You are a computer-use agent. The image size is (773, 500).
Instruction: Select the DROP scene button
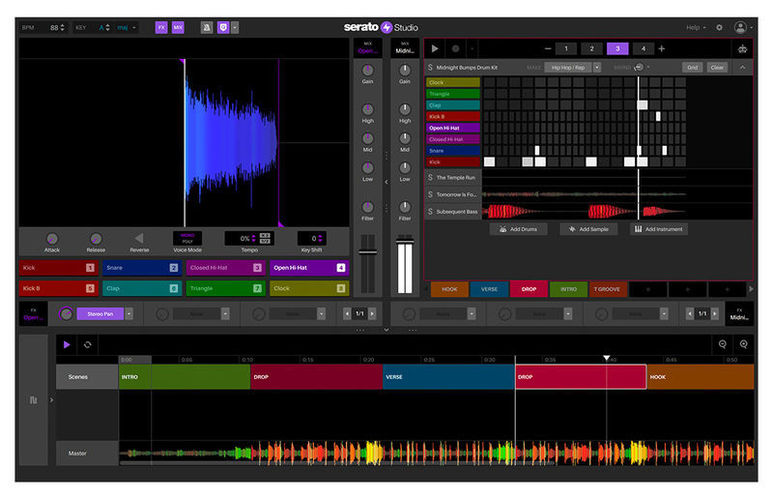[528, 289]
